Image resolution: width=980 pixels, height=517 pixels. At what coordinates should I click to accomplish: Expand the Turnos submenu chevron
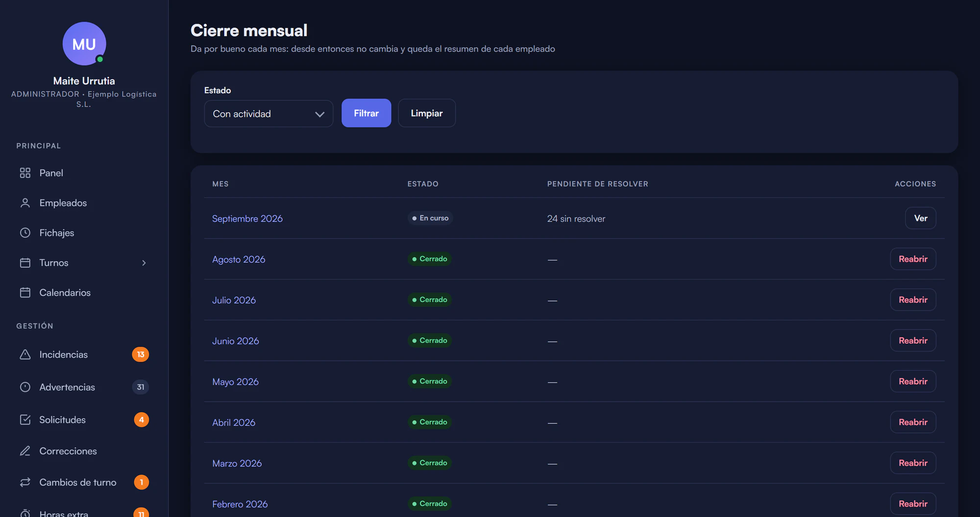(144, 263)
